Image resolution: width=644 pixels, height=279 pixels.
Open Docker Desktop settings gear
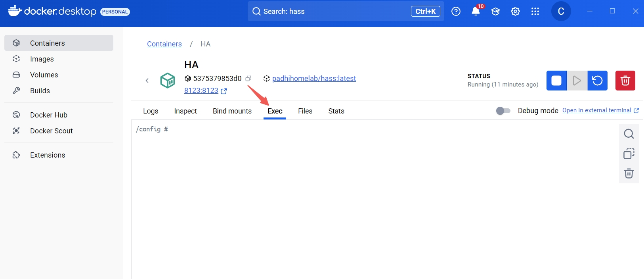(x=515, y=12)
